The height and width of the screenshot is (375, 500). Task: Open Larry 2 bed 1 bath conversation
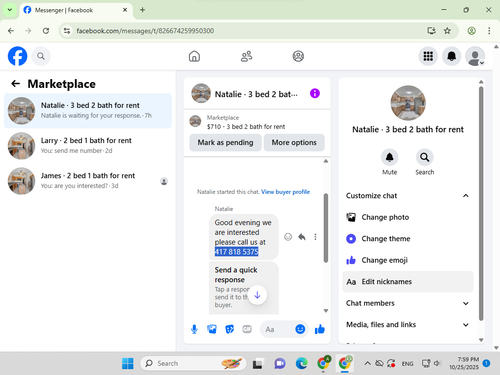point(88,146)
